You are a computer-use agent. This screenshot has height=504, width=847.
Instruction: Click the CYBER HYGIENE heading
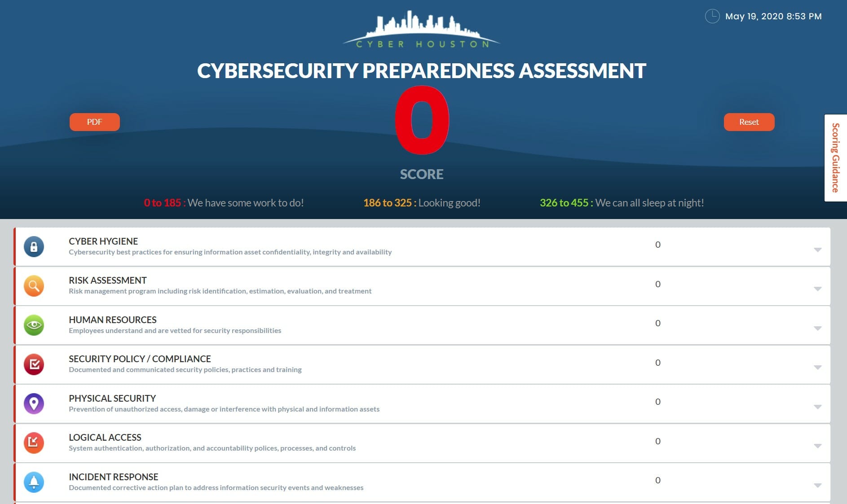103,241
